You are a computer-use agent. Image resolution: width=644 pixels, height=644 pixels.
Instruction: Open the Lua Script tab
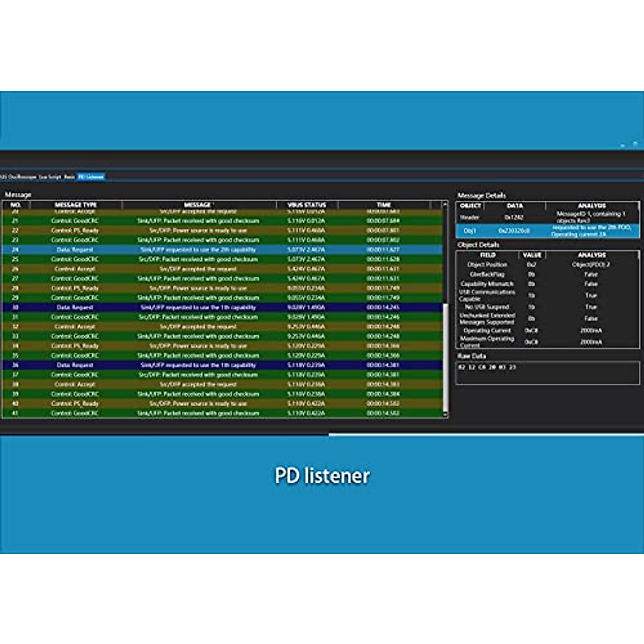pyautogui.click(x=50, y=177)
